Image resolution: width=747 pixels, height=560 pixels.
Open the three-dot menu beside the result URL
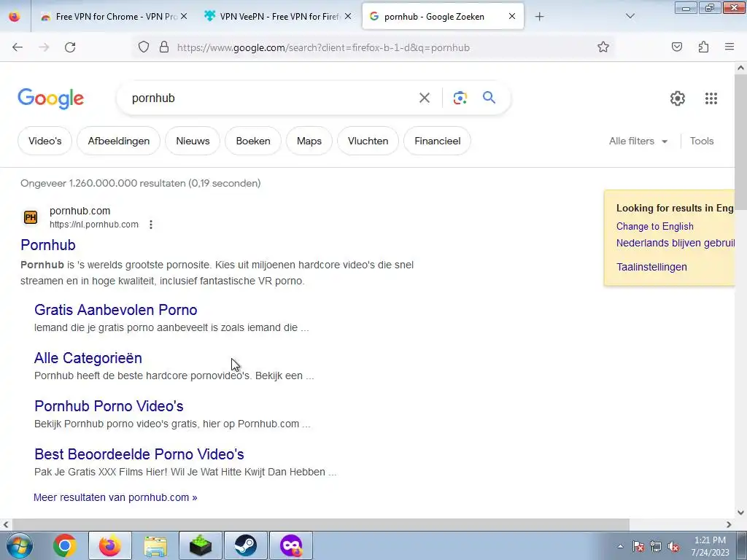151,225
